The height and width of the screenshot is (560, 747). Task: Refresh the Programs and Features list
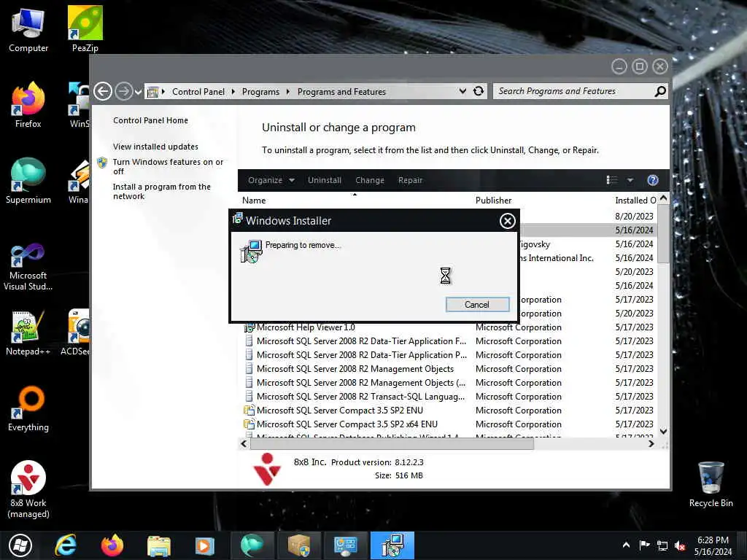(479, 91)
